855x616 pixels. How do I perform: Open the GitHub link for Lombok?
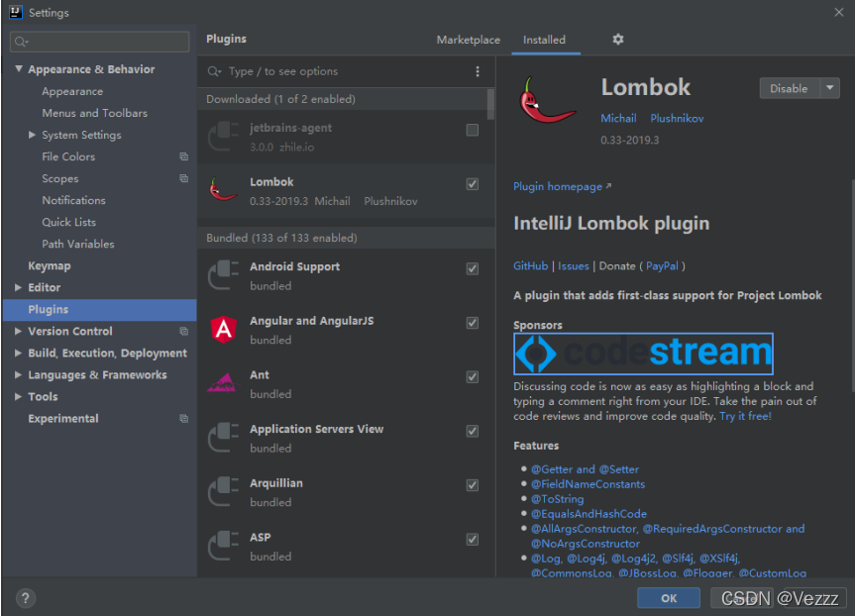point(531,266)
